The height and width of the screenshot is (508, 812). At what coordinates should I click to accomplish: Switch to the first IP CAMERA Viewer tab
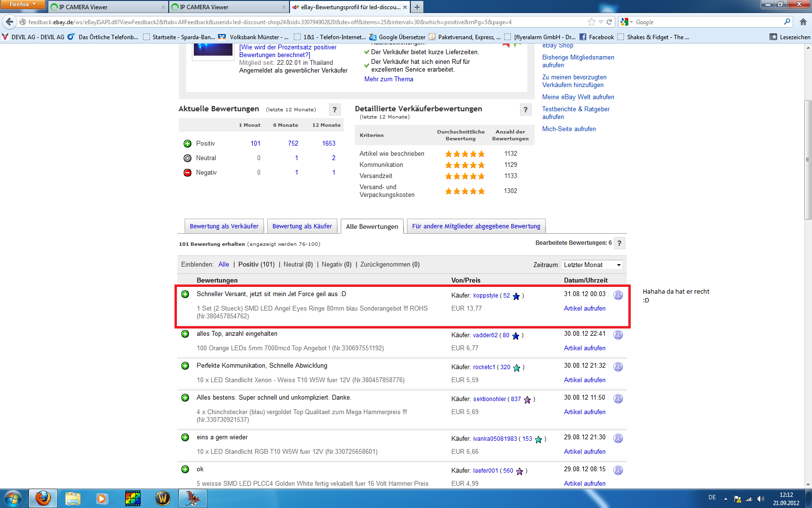pyautogui.click(x=107, y=7)
